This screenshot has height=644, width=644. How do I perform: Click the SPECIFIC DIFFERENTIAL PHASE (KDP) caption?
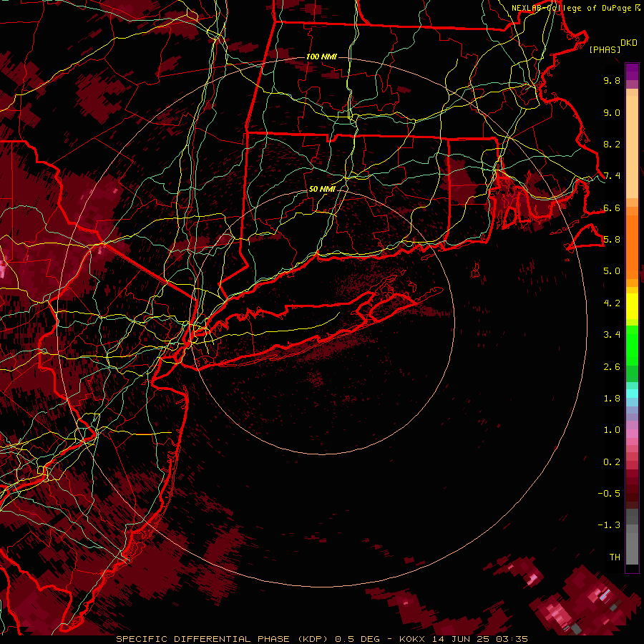[222, 639]
